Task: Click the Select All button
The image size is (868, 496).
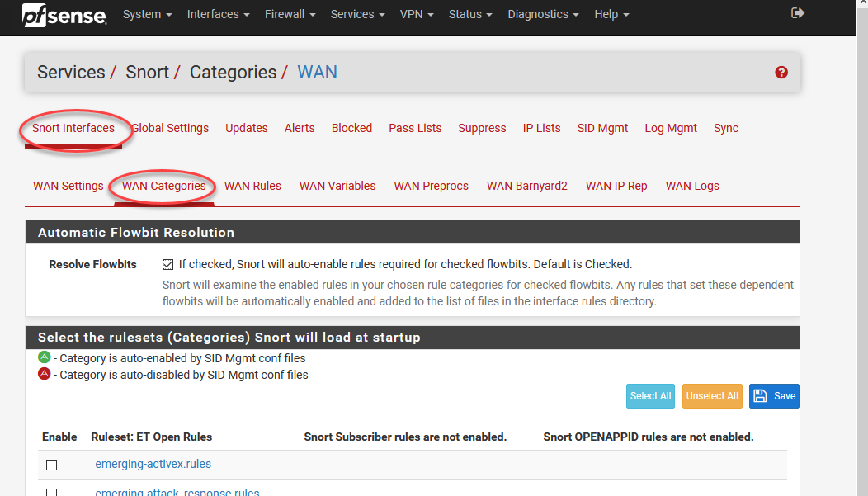Action: (650, 396)
